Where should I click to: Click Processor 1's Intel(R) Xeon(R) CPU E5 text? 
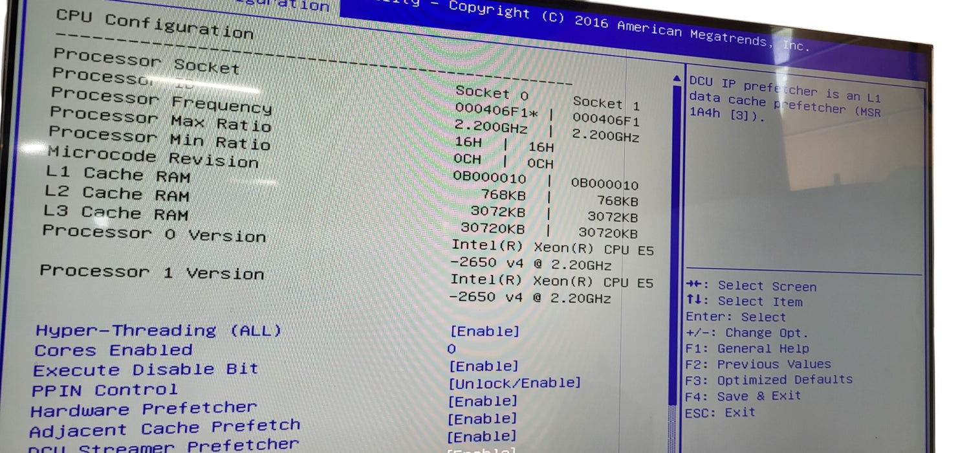click(552, 282)
